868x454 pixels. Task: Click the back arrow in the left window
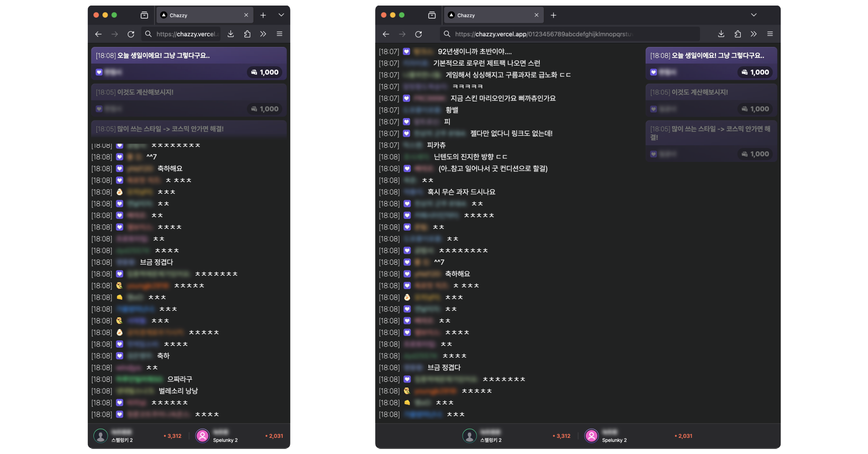[x=98, y=34]
